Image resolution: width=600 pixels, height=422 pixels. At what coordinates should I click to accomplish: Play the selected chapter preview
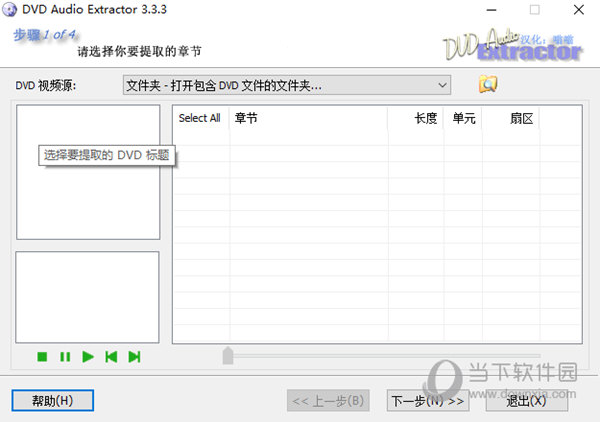point(88,357)
